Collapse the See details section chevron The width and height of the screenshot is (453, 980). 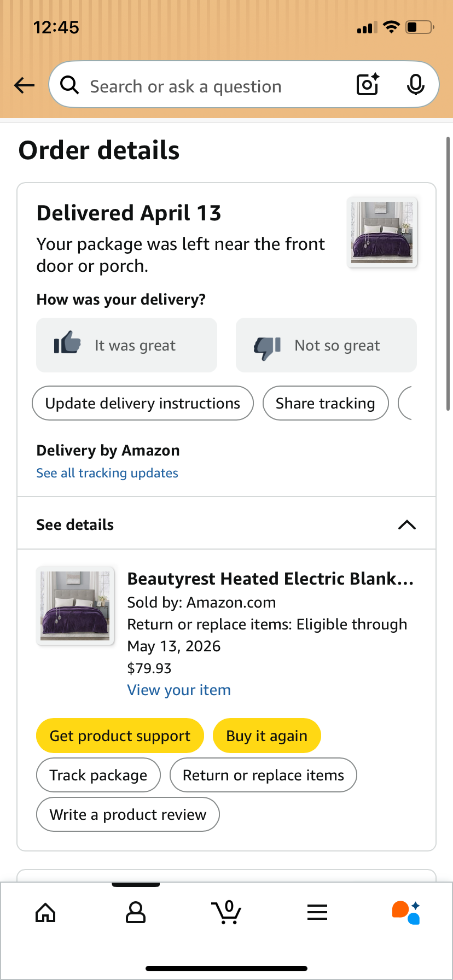407,525
